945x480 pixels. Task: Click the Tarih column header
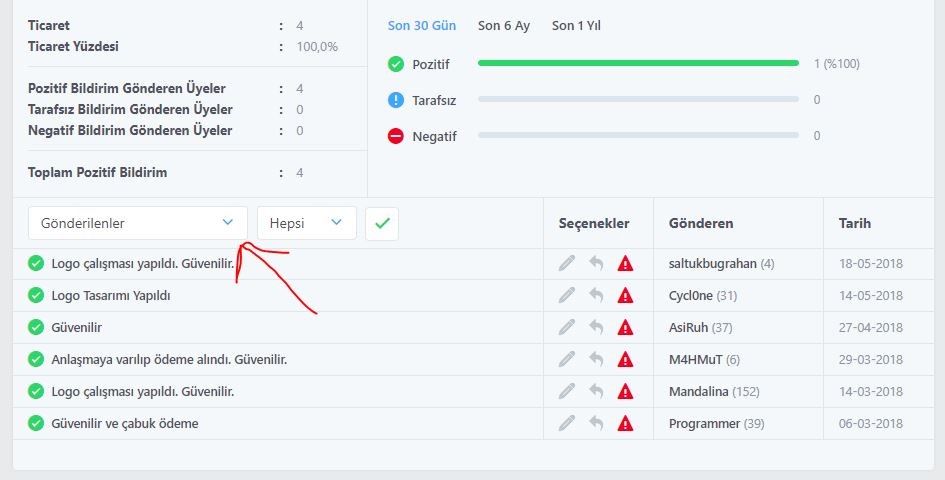855,223
